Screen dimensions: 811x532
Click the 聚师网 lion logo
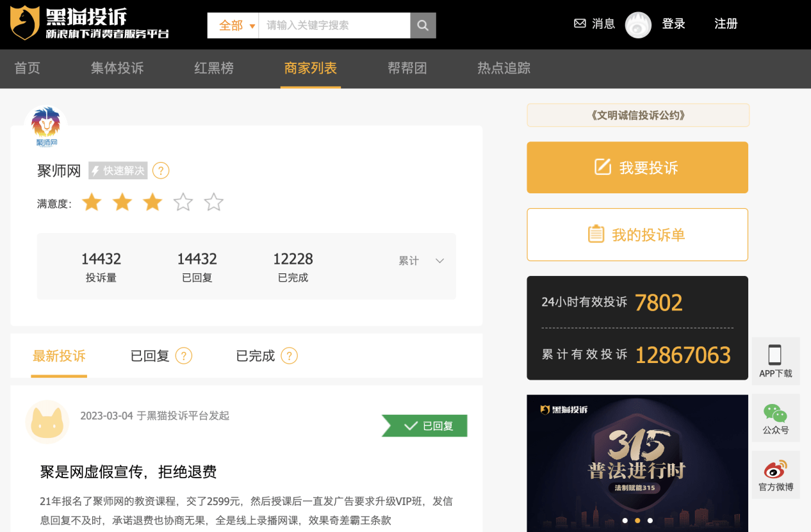point(46,126)
